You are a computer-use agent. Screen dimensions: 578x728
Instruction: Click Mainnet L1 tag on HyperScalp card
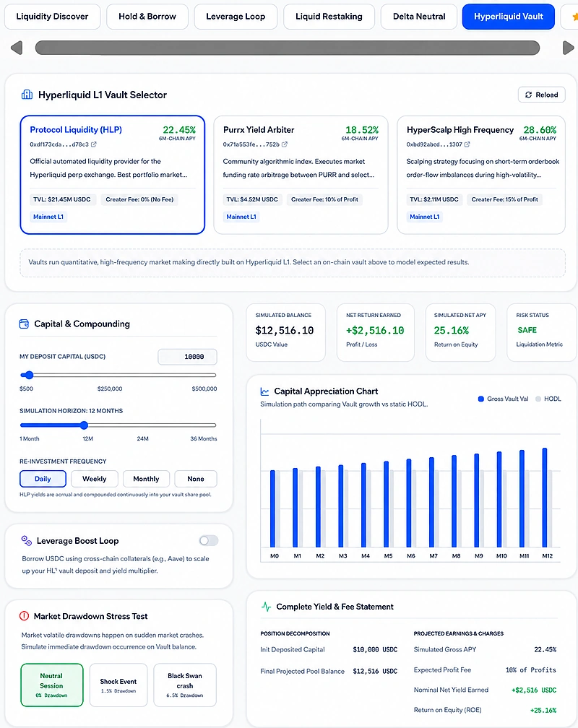tap(425, 217)
